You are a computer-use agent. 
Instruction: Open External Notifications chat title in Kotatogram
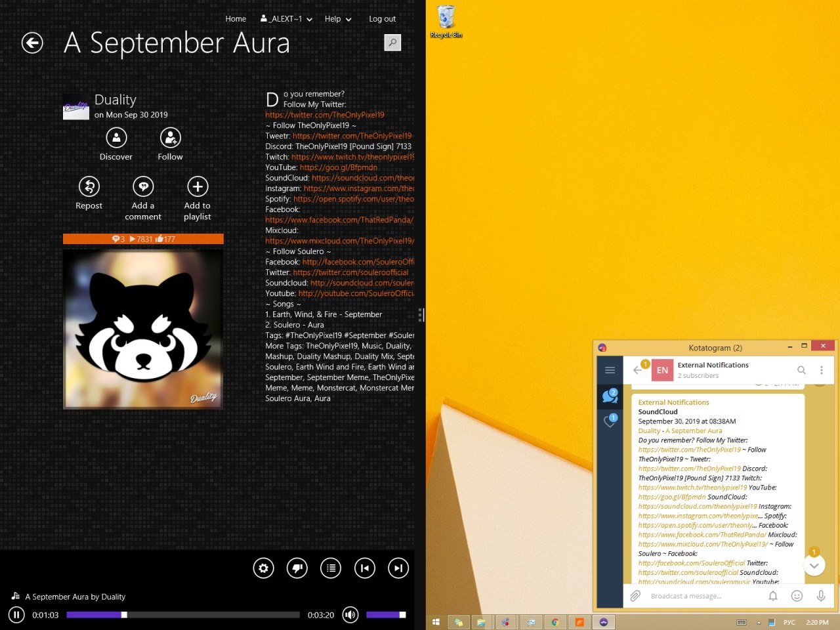coord(713,365)
